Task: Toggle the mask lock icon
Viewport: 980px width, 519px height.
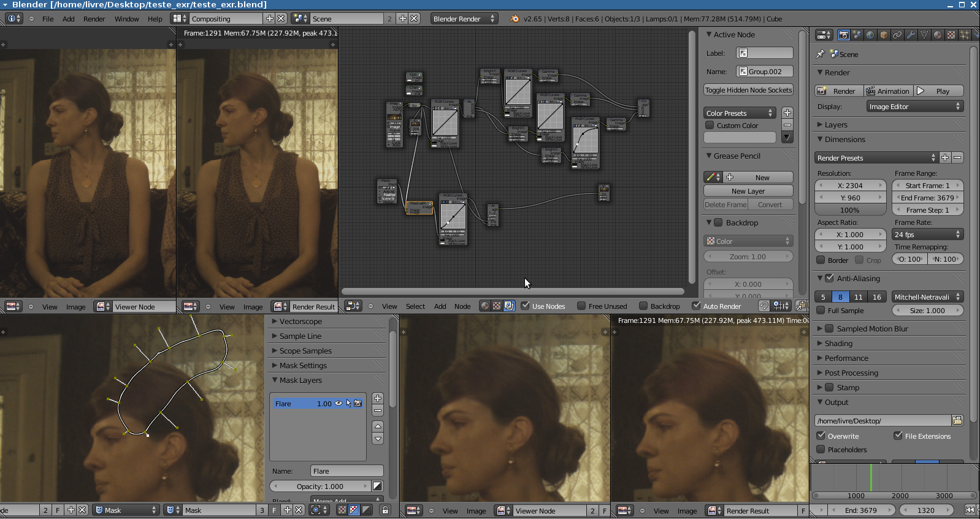Action: [385, 510]
